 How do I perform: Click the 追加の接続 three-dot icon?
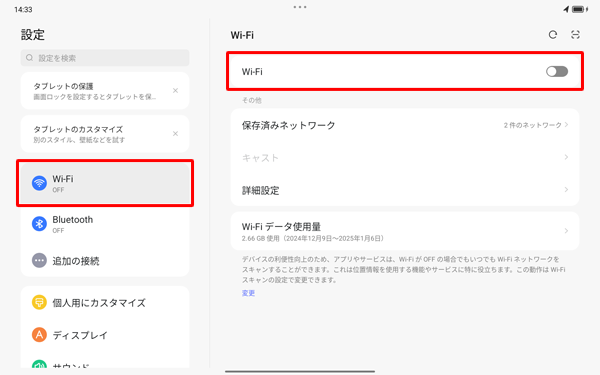tap(39, 261)
